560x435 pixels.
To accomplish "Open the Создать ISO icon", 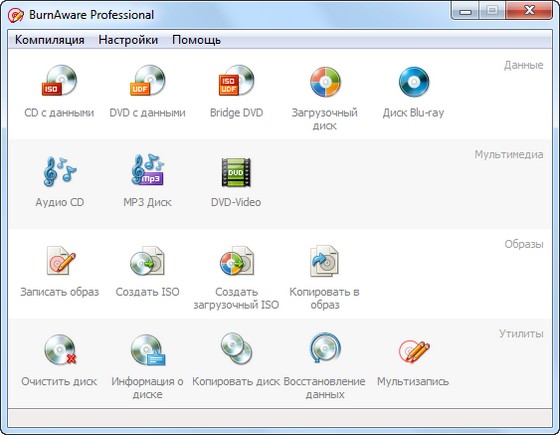I will 148,261.
